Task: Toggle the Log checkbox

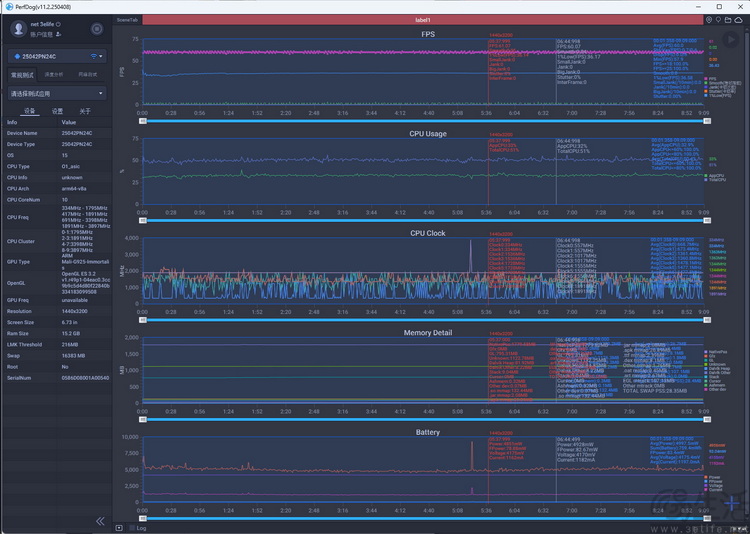Action: 132,528
